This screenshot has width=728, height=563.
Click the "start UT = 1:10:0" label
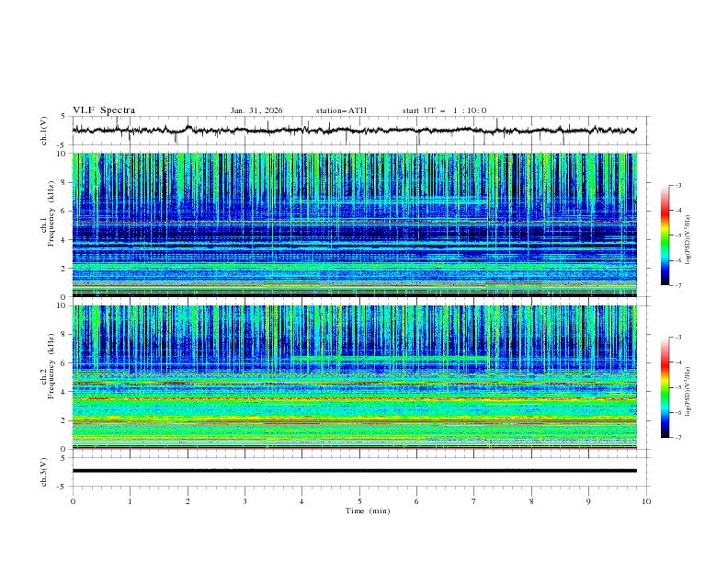tap(444, 110)
